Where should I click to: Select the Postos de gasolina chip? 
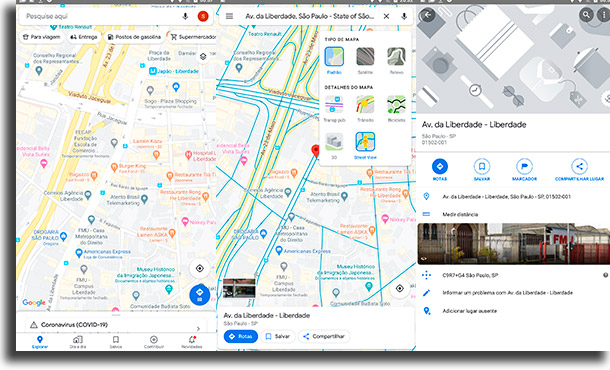134,37
